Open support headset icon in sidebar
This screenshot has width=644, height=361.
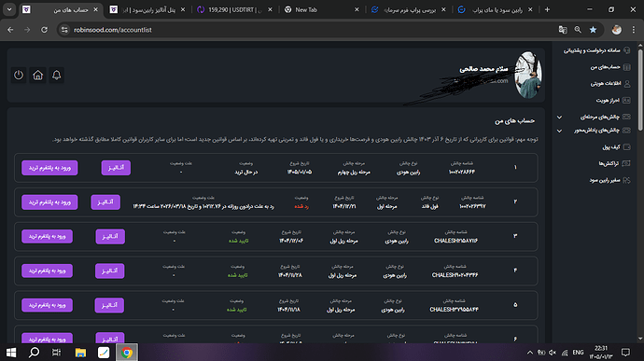click(x=627, y=50)
